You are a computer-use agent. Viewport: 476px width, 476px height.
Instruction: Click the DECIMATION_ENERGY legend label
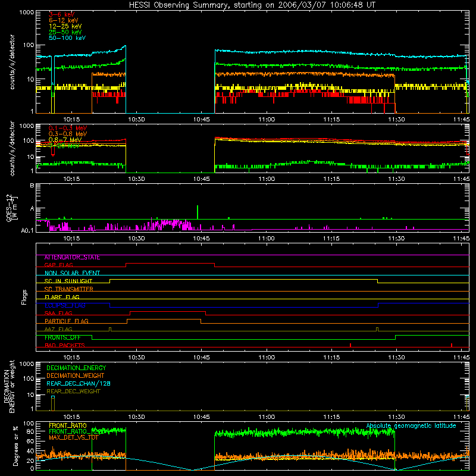coord(76,368)
